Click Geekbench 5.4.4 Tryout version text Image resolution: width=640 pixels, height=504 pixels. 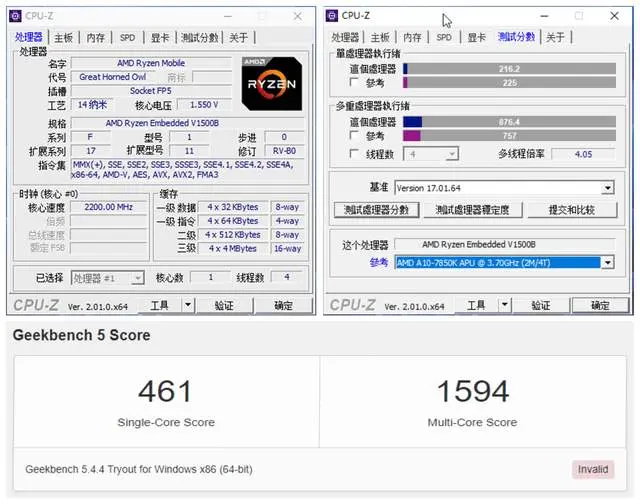139,469
